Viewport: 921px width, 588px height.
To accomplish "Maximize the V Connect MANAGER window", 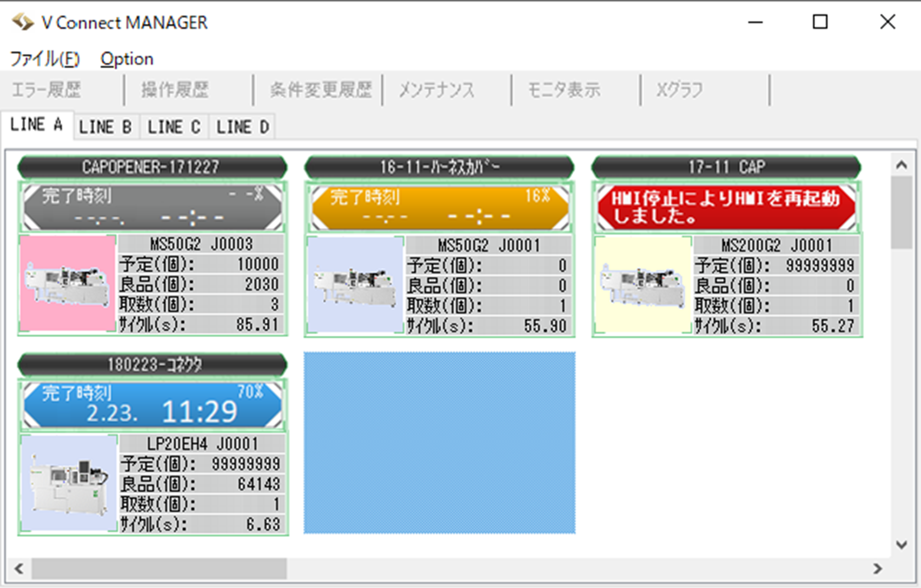I will (x=820, y=22).
